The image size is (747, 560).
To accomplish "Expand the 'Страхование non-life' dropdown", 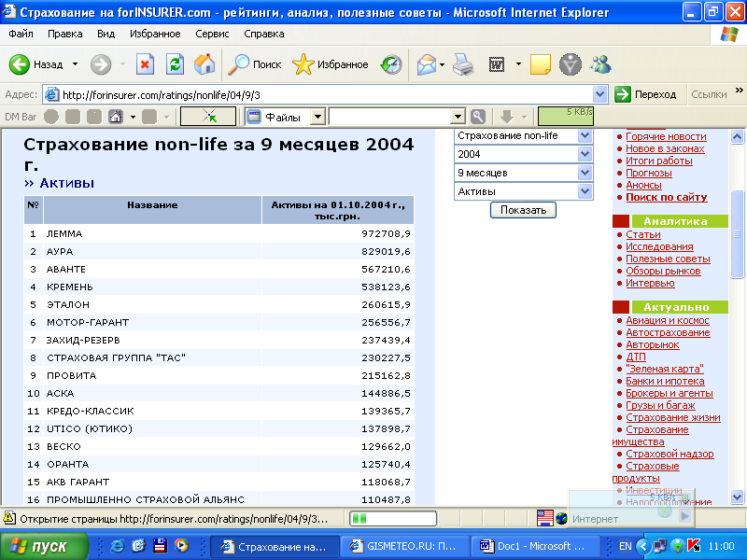I will (x=585, y=135).
